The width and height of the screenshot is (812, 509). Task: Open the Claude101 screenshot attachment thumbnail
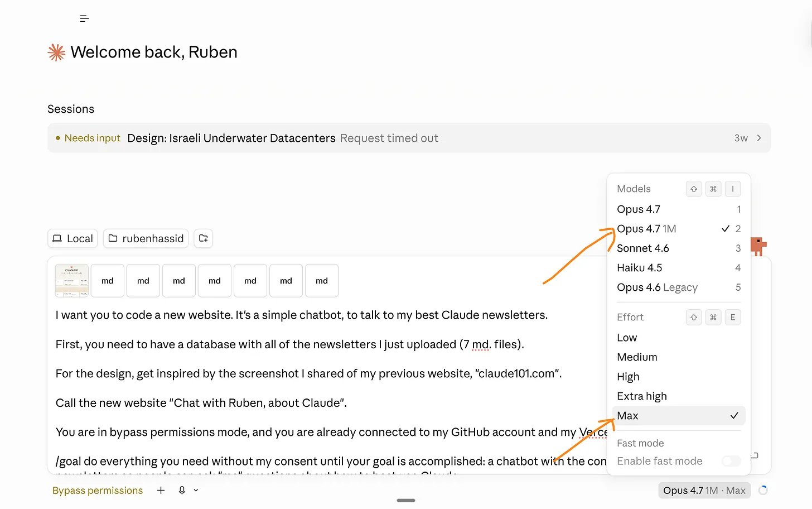[x=72, y=280]
